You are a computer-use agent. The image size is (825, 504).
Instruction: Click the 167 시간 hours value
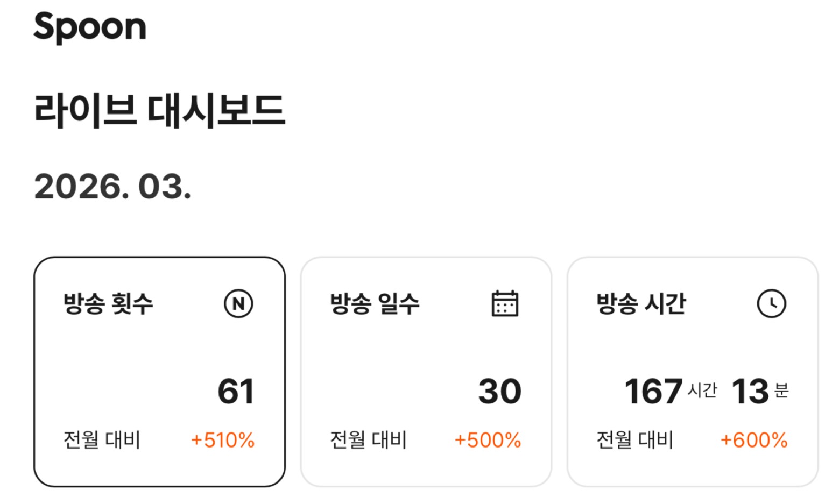coord(670,391)
